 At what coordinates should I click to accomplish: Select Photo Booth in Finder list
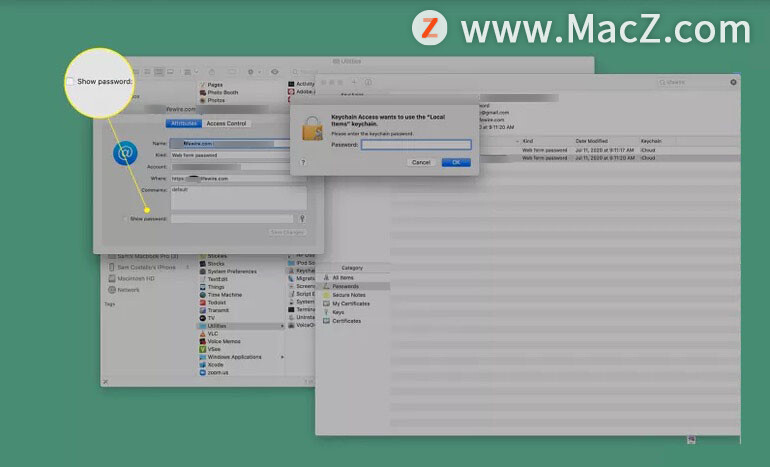coord(222,92)
